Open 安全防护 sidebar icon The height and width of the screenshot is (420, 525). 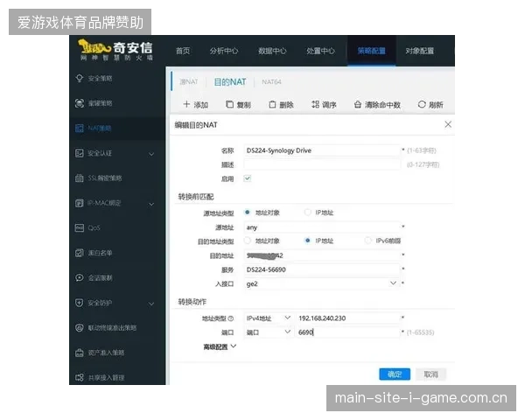click(x=80, y=303)
